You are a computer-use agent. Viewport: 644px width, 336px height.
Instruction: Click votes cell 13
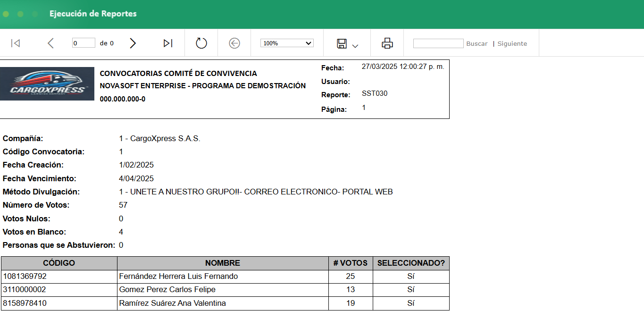pos(351,290)
